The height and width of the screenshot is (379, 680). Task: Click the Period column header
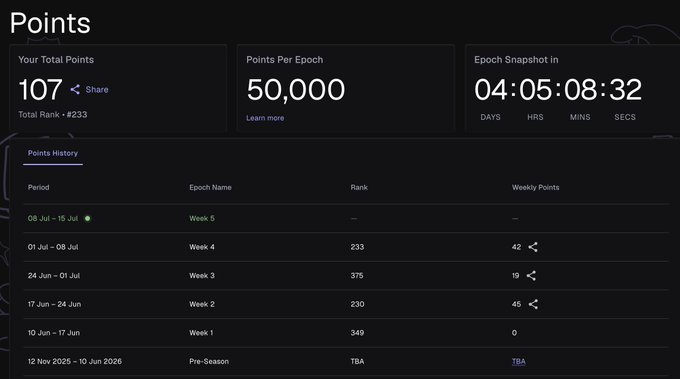click(x=39, y=187)
